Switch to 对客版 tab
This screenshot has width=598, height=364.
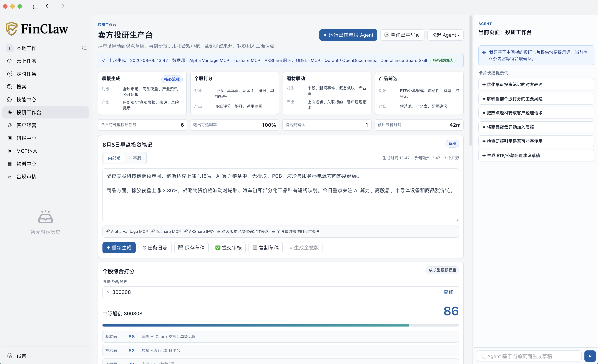pos(135,158)
